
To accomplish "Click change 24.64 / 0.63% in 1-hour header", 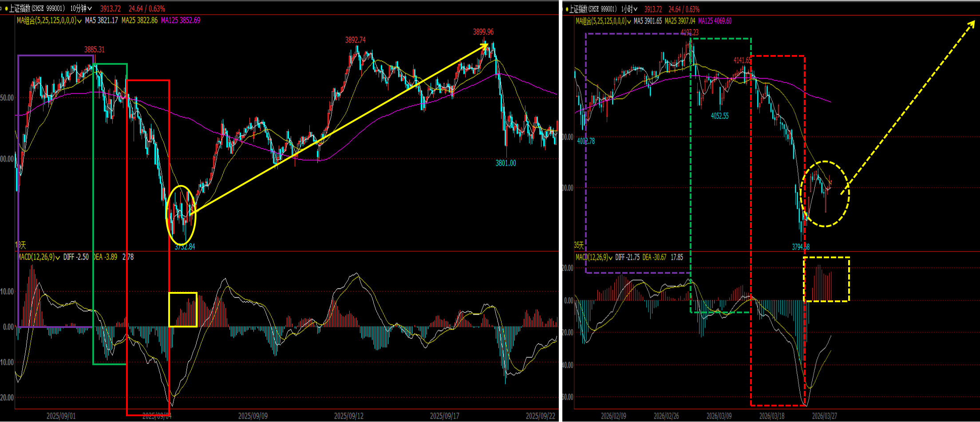I will point(684,9).
